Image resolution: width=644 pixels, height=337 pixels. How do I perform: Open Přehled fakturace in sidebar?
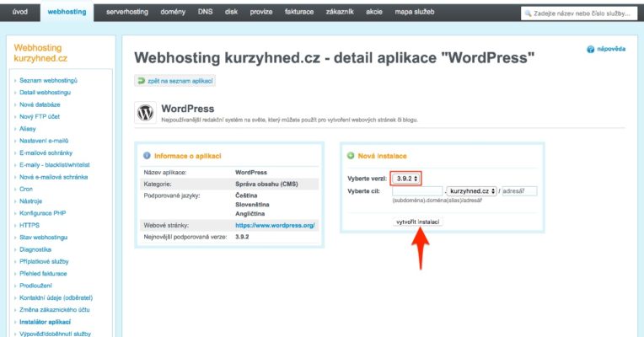(43, 273)
